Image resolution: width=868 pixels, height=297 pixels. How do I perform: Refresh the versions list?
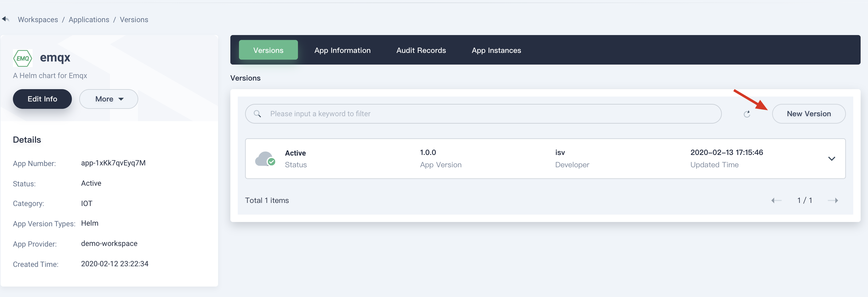747,114
